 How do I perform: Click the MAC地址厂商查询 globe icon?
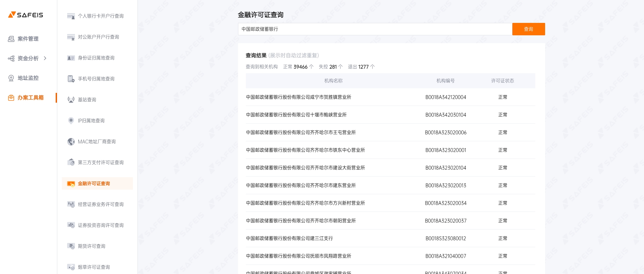(x=71, y=142)
